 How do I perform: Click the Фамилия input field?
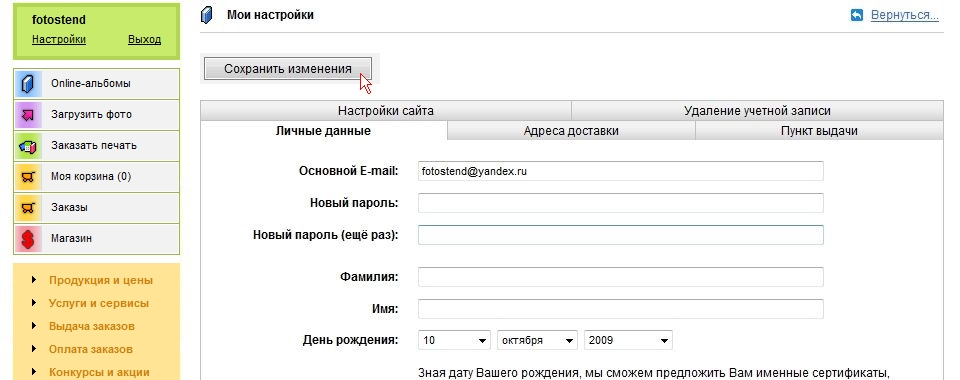(x=621, y=277)
